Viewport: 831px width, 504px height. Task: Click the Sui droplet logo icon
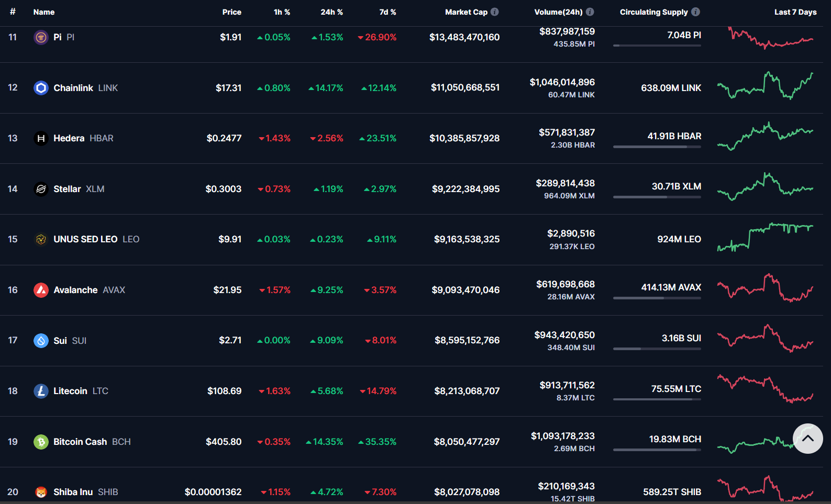tap(41, 341)
